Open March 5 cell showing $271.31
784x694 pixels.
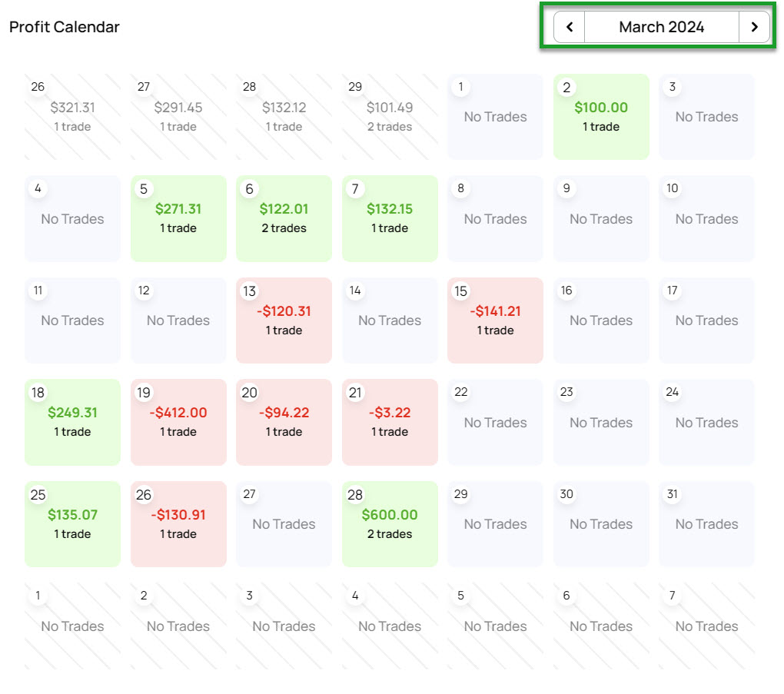pyautogui.click(x=178, y=218)
